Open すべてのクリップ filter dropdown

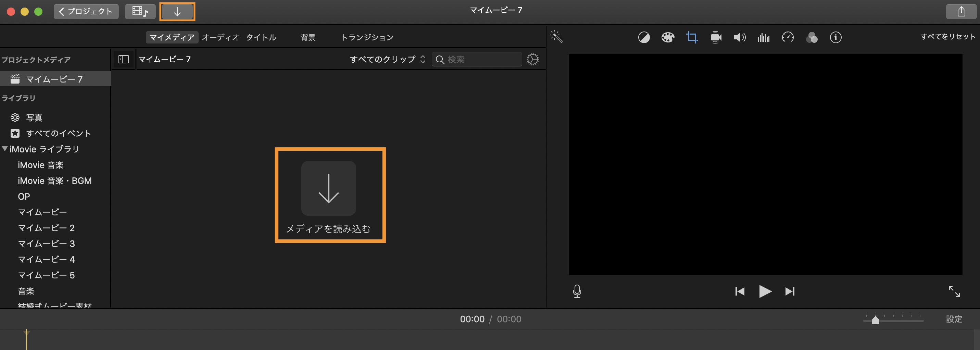pos(388,59)
